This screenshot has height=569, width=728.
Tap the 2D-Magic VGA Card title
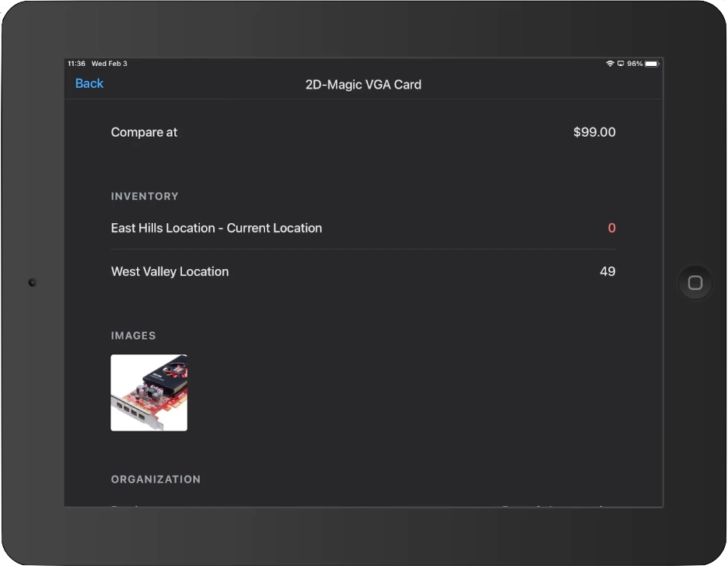pyautogui.click(x=363, y=84)
